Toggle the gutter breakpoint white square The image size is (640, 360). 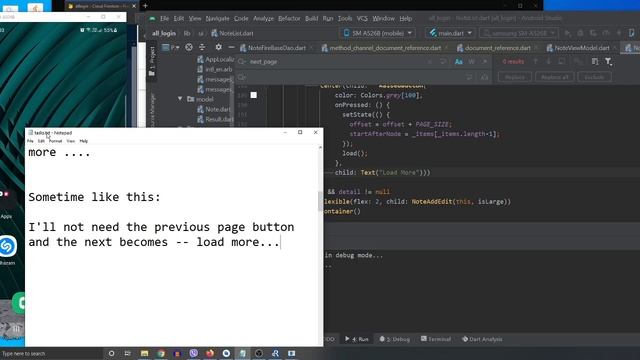(253, 95)
